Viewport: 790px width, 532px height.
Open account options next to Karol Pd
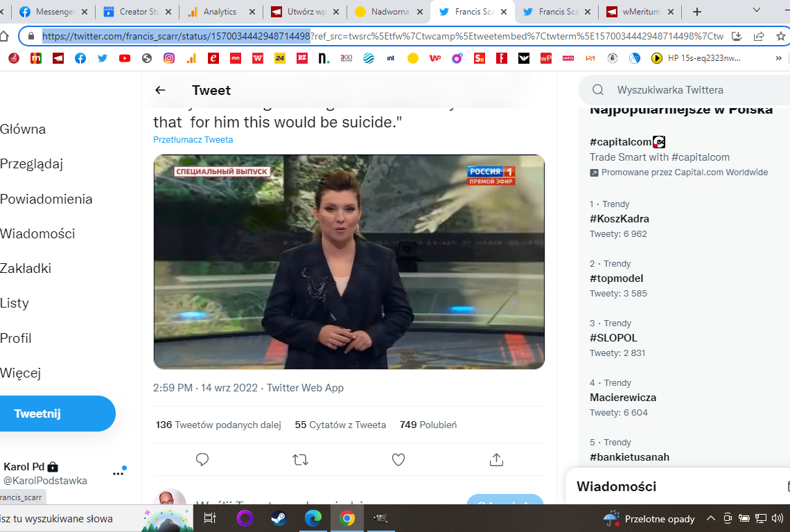pyautogui.click(x=119, y=472)
